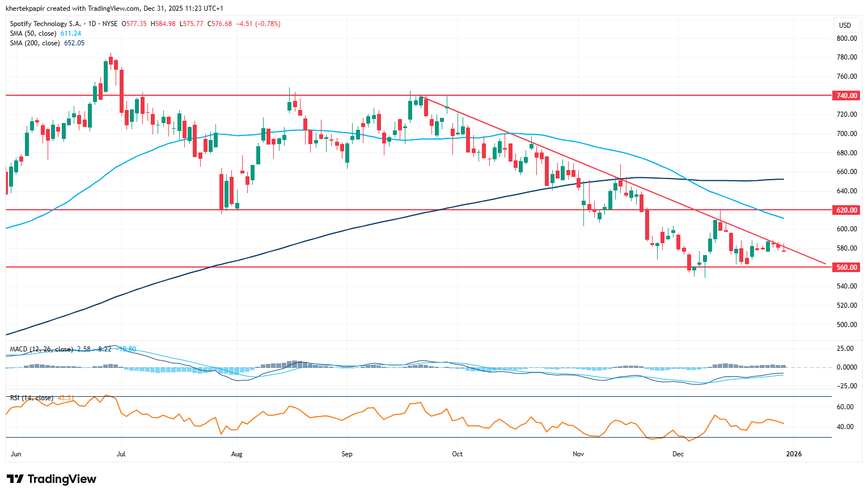This screenshot has height=496, width=868.
Task: Click the Jun label on time axis
Action: pos(16,454)
